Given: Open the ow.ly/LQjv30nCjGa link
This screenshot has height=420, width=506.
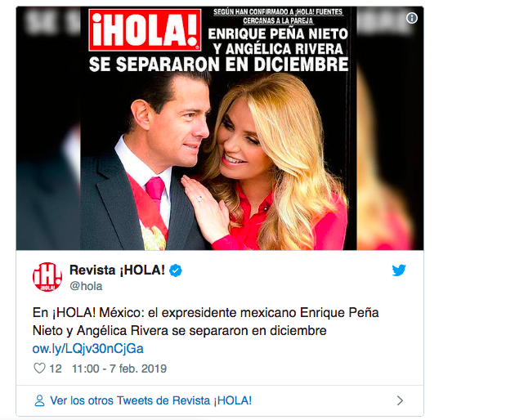Looking at the screenshot, I should [87, 349].
